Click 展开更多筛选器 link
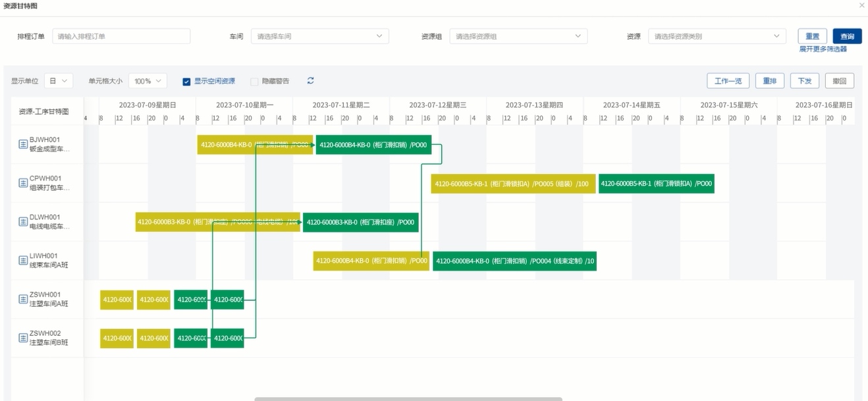Viewport: 868px width, 401px height. (823, 49)
